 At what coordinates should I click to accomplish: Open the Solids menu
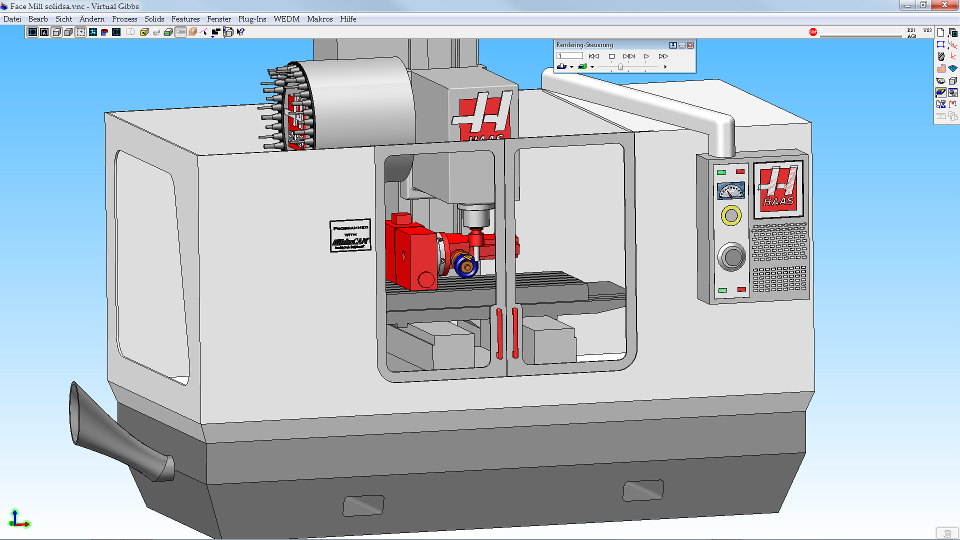point(154,19)
